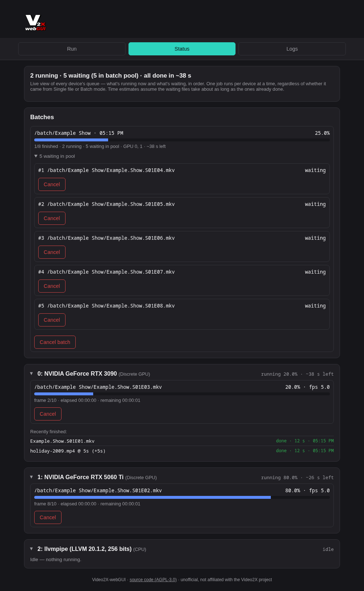Open the Status tab

pyautogui.click(x=182, y=49)
